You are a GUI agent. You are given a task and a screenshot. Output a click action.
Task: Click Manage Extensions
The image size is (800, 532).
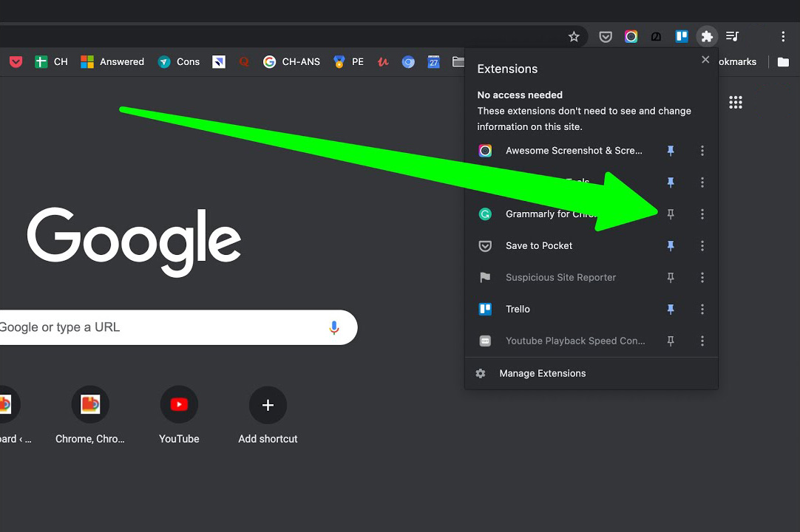[x=543, y=373]
